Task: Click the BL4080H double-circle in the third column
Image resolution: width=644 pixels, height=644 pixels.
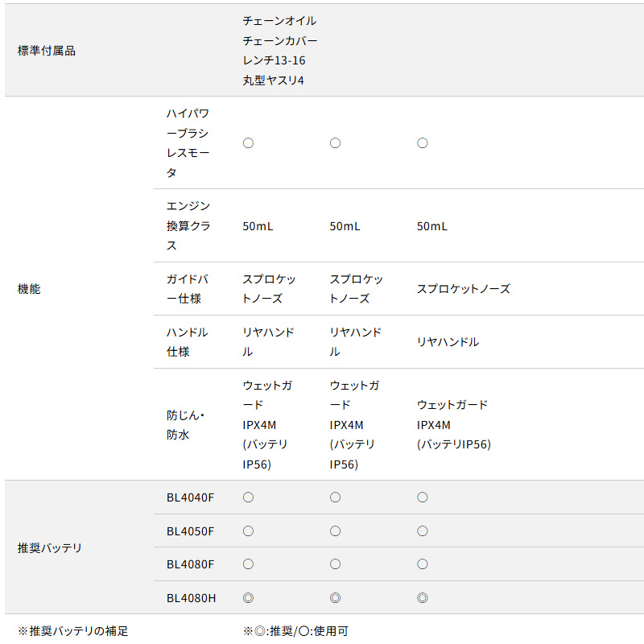Action: coord(422,597)
